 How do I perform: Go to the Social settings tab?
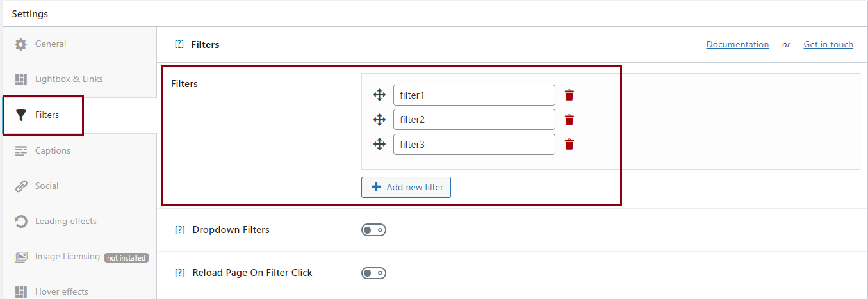pos(47,186)
